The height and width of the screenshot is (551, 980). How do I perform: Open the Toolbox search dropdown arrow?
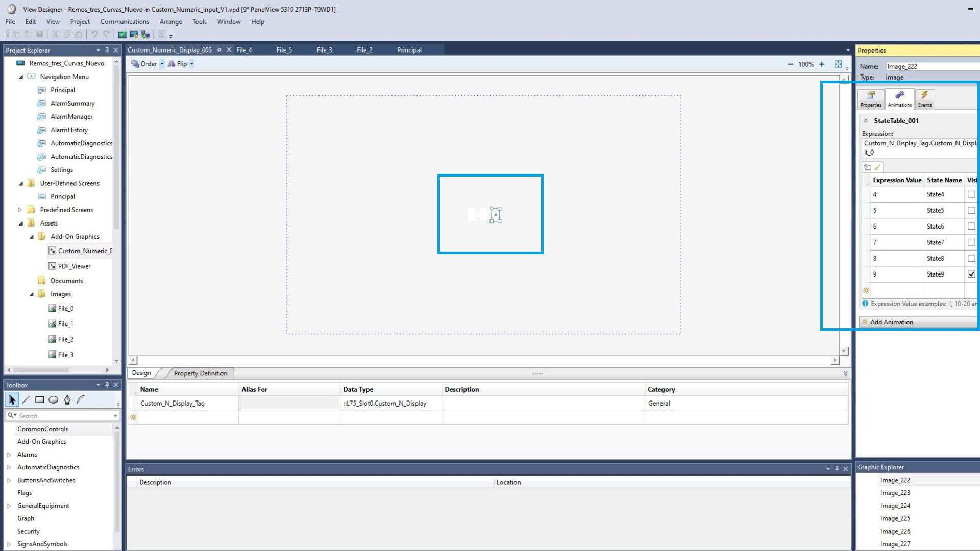click(115, 416)
